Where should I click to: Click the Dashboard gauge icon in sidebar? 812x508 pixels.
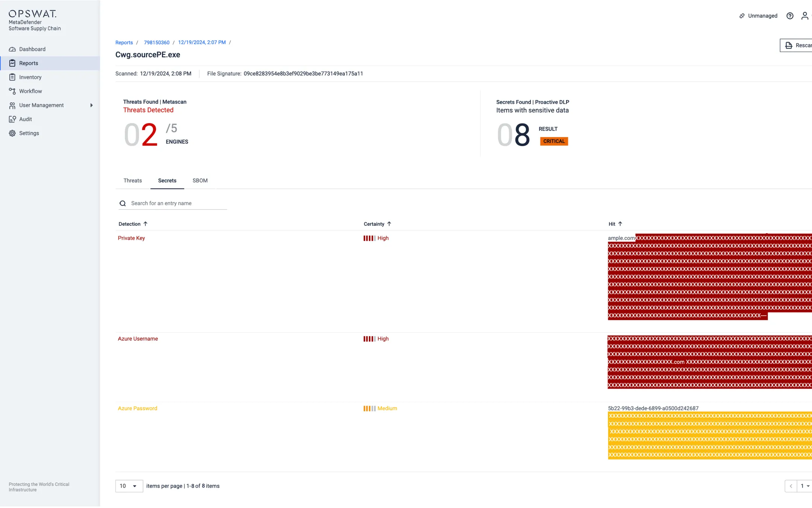(x=12, y=49)
